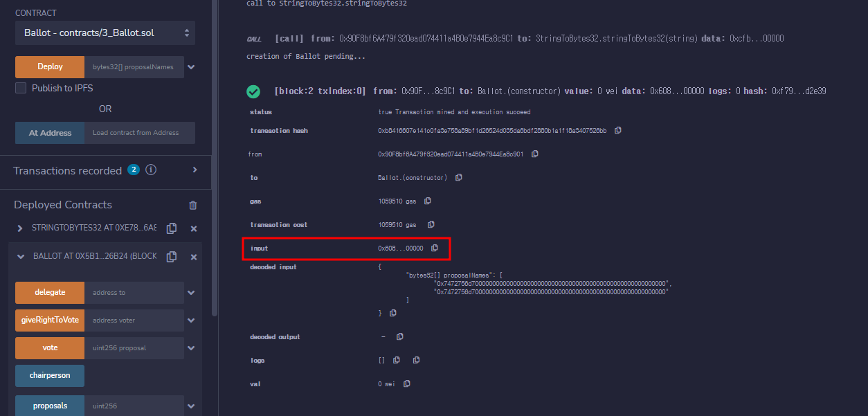Click the from address 0x90F8bf6A479f...
This screenshot has width=868, height=416.
[x=451, y=154]
